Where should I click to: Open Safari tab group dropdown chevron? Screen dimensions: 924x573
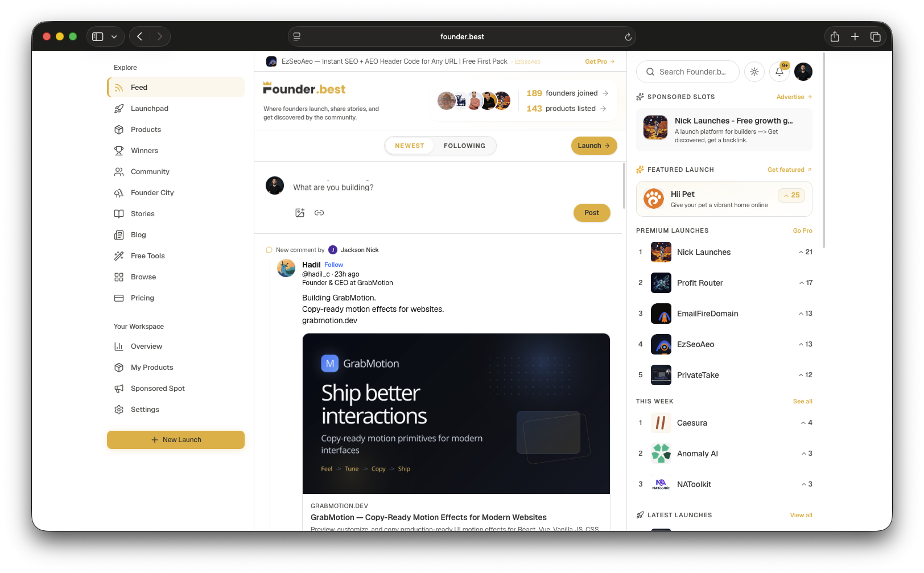(x=114, y=36)
